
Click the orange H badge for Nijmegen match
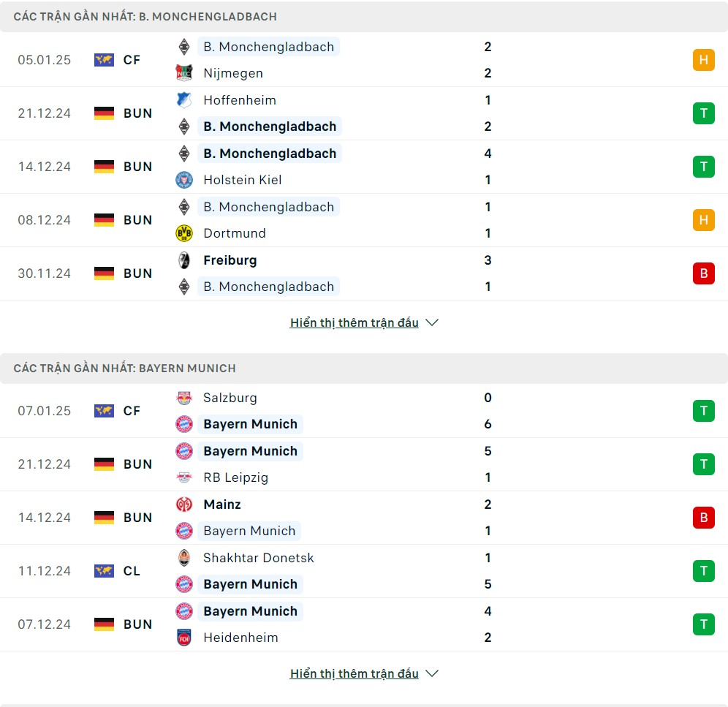point(703,60)
